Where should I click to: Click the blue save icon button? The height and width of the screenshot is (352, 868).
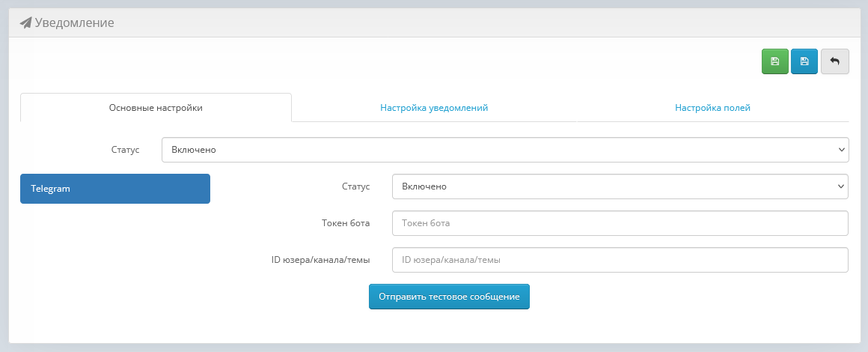pyautogui.click(x=804, y=61)
